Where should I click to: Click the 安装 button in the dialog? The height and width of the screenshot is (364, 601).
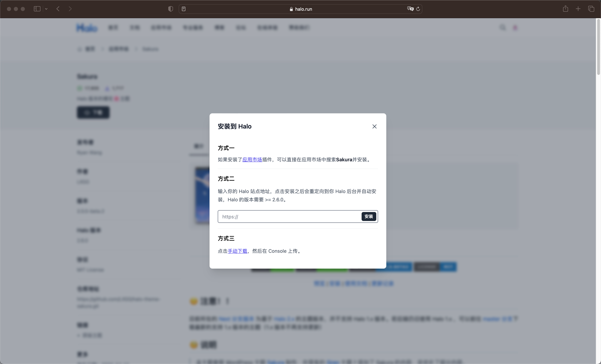pyautogui.click(x=369, y=217)
